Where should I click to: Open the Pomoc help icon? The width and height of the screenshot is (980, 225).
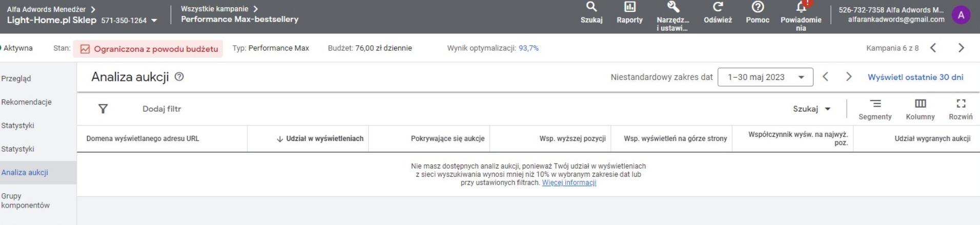pyautogui.click(x=758, y=7)
